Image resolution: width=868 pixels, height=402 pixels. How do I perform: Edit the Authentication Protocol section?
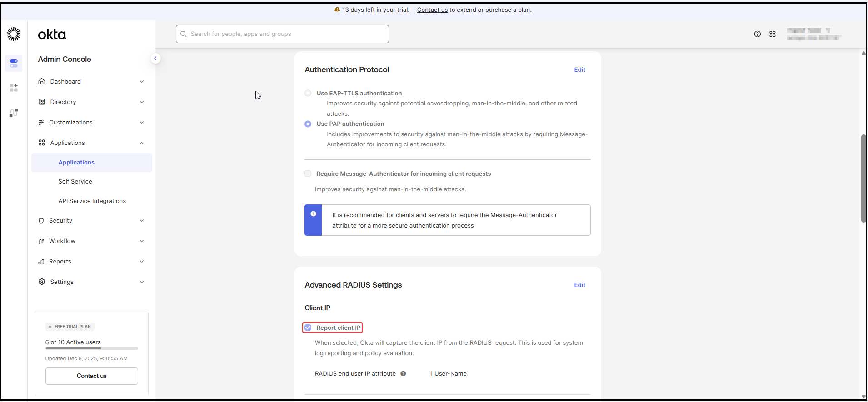click(x=579, y=70)
